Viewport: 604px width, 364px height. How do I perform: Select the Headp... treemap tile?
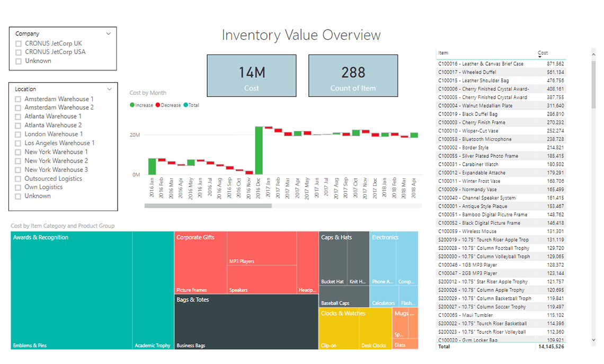(307, 263)
